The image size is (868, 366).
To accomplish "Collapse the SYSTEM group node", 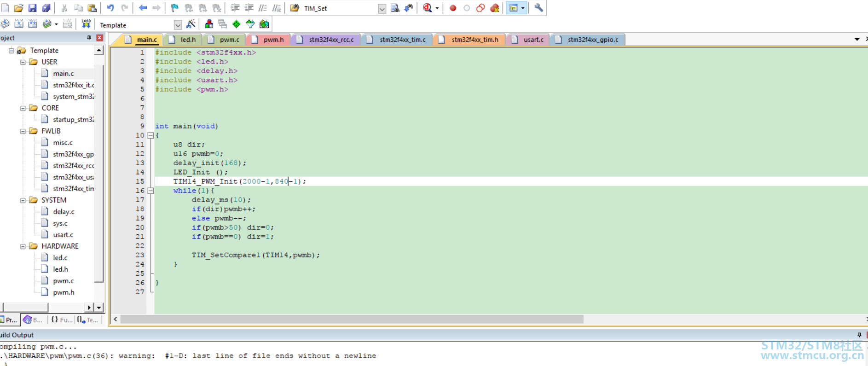I will 23,200.
